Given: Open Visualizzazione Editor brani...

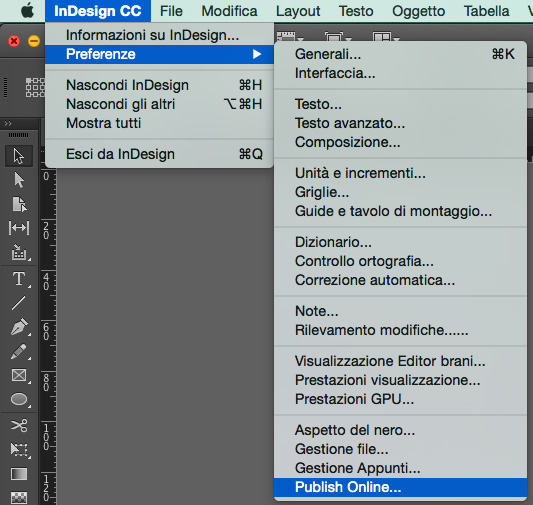Looking at the screenshot, I should pyautogui.click(x=400, y=361).
